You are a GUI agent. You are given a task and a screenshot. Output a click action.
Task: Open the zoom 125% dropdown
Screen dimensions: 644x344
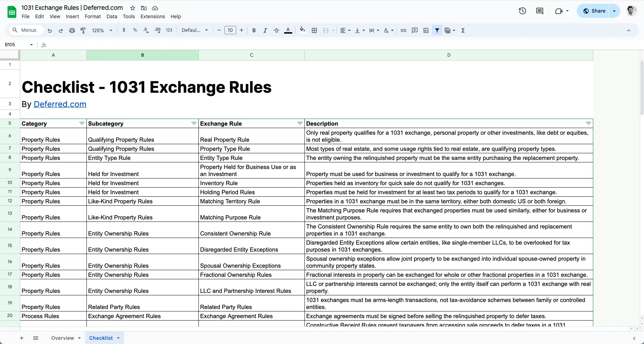coord(102,30)
